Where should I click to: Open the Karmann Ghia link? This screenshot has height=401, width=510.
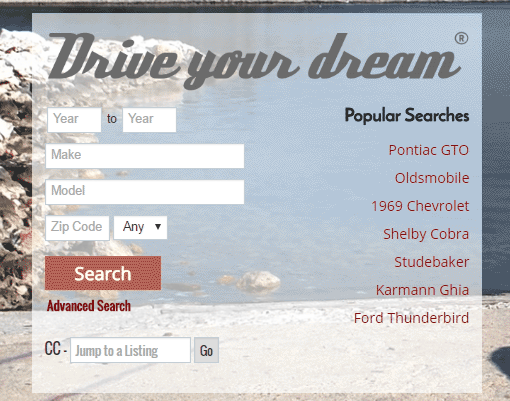coord(422,290)
